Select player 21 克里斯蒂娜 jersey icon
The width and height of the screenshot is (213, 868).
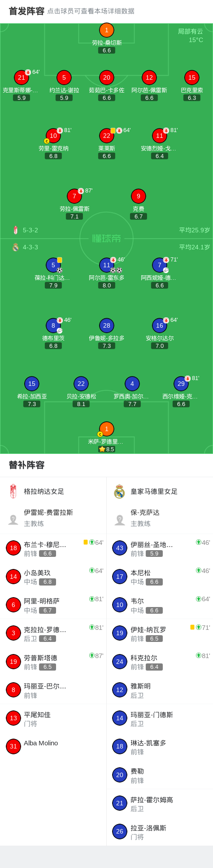click(x=22, y=77)
